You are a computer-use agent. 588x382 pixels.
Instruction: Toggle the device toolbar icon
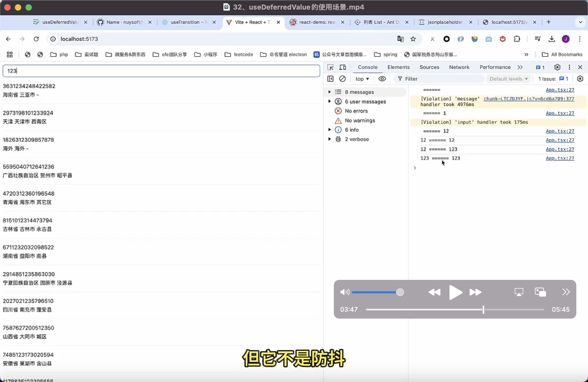(343, 67)
